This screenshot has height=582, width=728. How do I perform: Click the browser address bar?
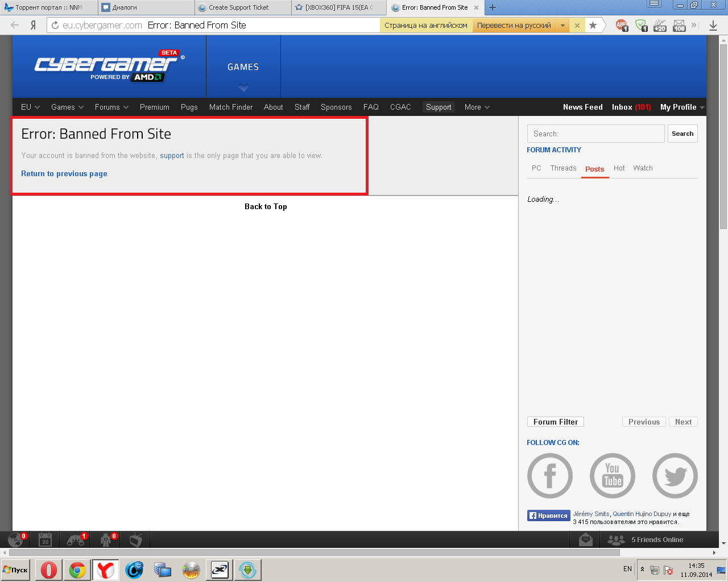213,25
